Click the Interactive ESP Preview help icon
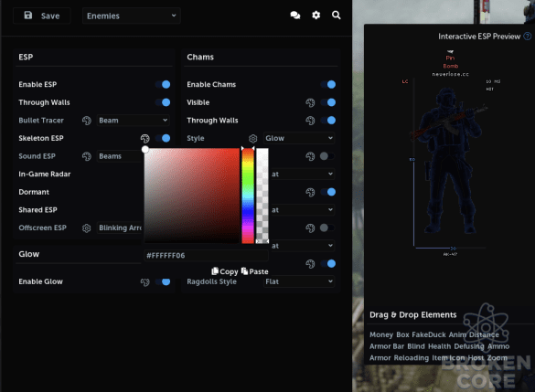 click(x=528, y=37)
